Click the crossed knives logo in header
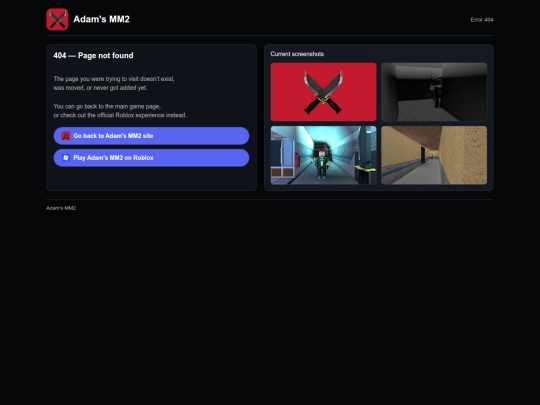The width and height of the screenshot is (540, 405). pyautogui.click(x=57, y=19)
